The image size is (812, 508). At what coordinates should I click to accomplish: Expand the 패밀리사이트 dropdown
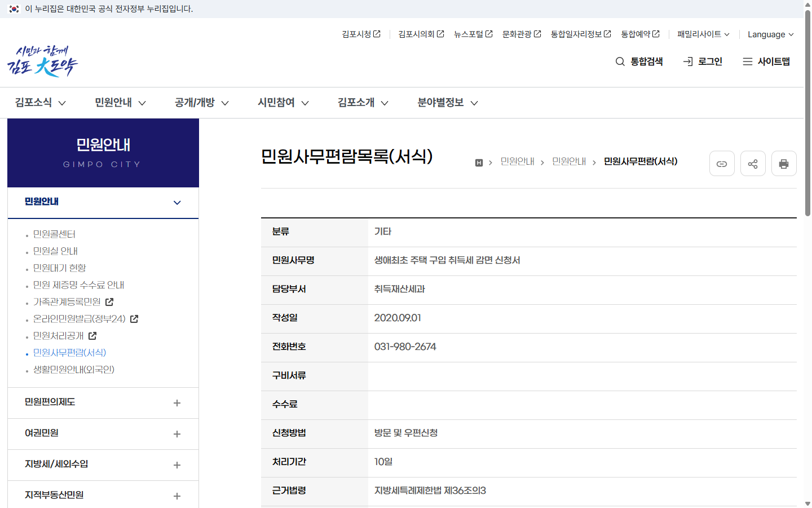click(703, 34)
